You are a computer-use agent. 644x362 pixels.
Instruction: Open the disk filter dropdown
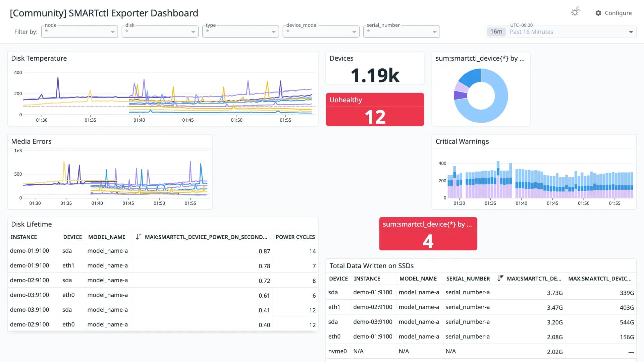pyautogui.click(x=160, y=32)
